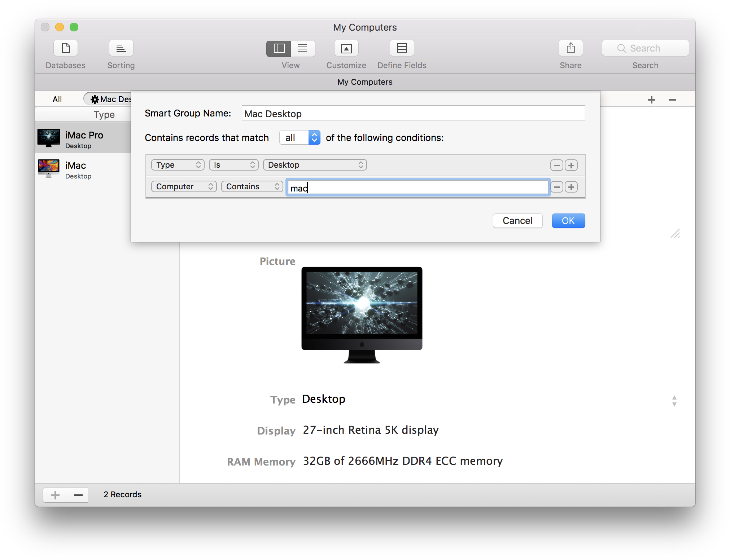
Task: Click the Cancel button
Action: [x=517, y=221]
